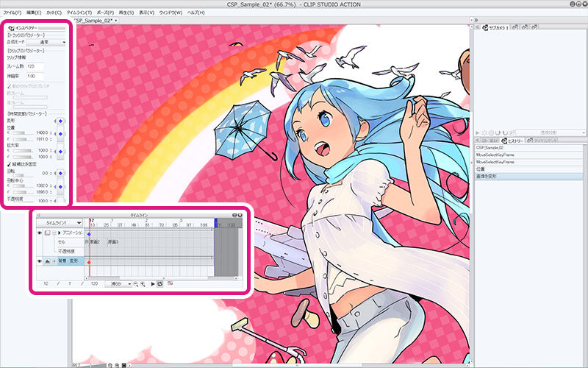
Task: Select the first MoveSelectKeyFrame history entry
Action: (529, 155)
